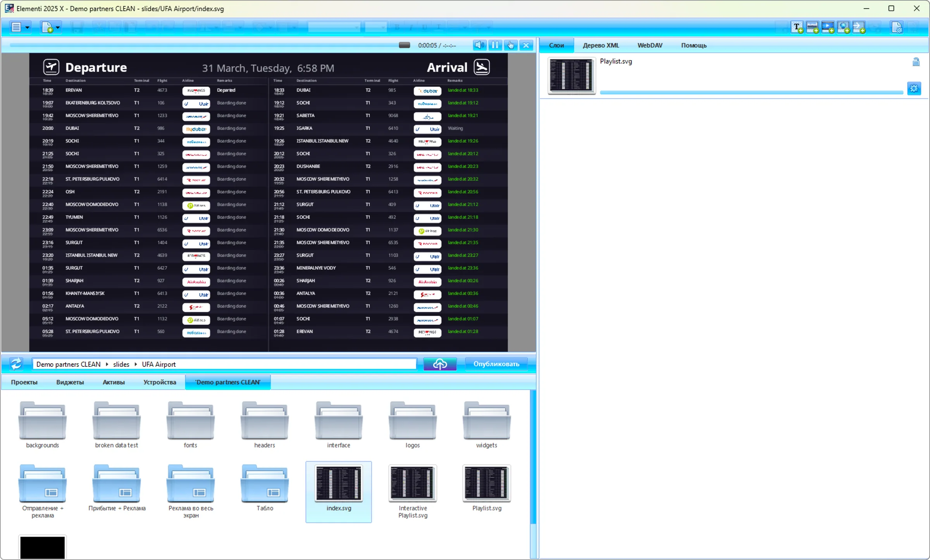Open the Виджеты tab
Image resolution: width=930 pixels, height=560 pixels.
click(x=70, y=382)
